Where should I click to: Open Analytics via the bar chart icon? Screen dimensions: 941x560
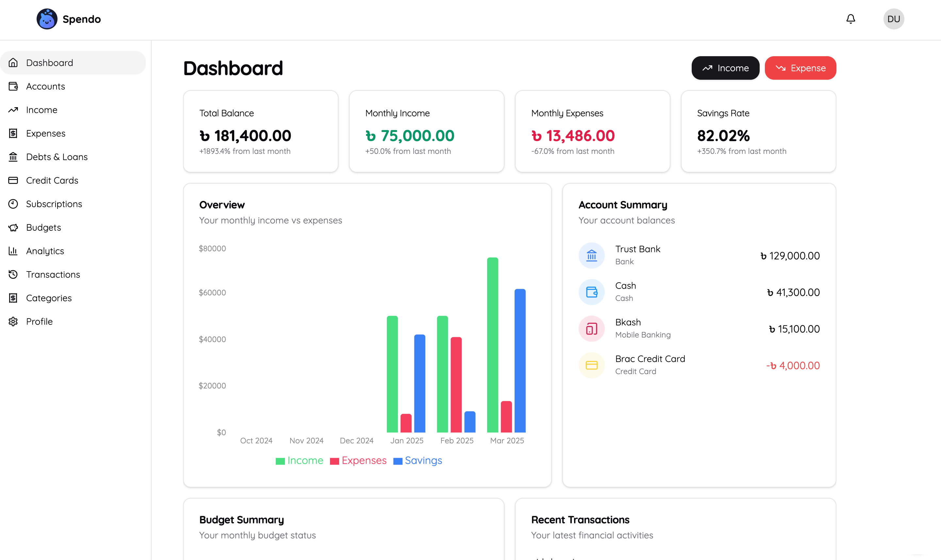pyautogui.click(x=14, y=251)
